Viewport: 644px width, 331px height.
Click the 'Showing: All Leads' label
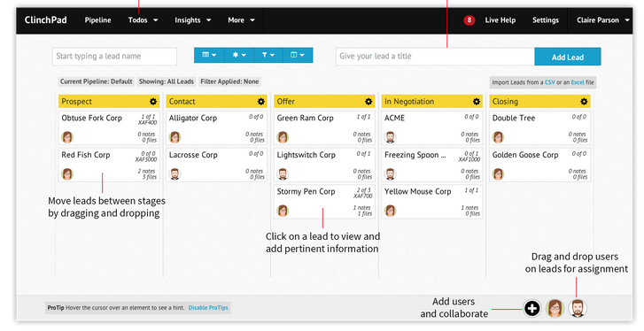tap(166, 81)
